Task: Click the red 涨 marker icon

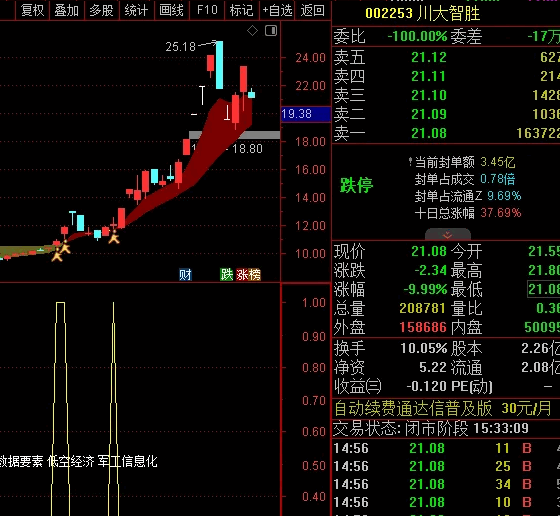Action: pos(242,275)
